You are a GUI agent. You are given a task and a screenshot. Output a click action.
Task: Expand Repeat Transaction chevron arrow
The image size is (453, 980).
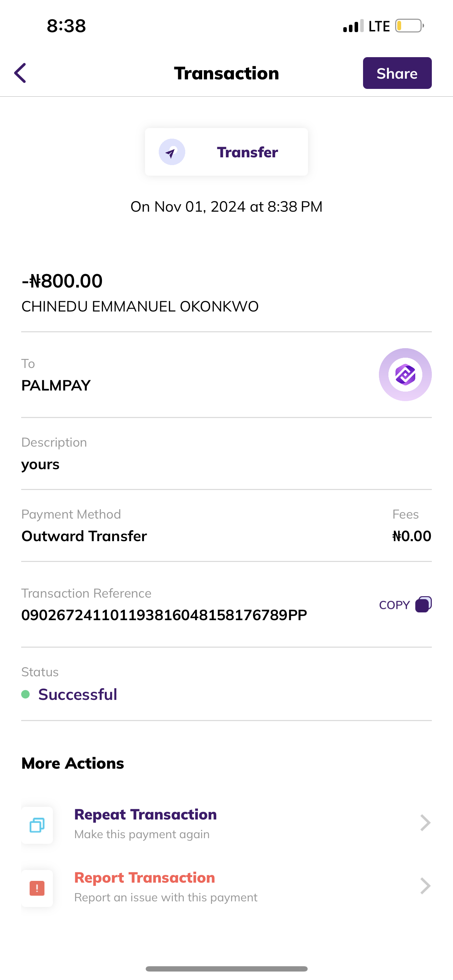coord(425,823)
